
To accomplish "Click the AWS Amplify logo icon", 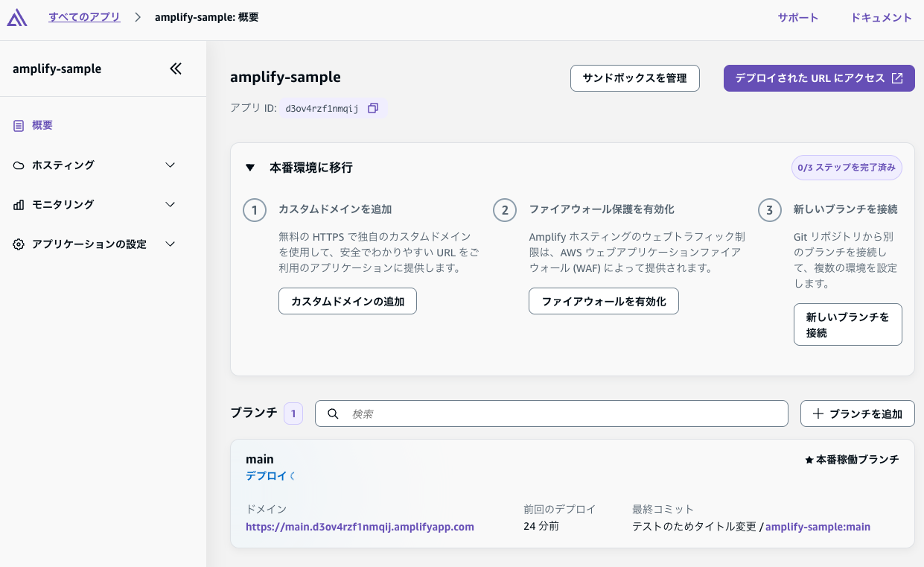I will (17, 18).
